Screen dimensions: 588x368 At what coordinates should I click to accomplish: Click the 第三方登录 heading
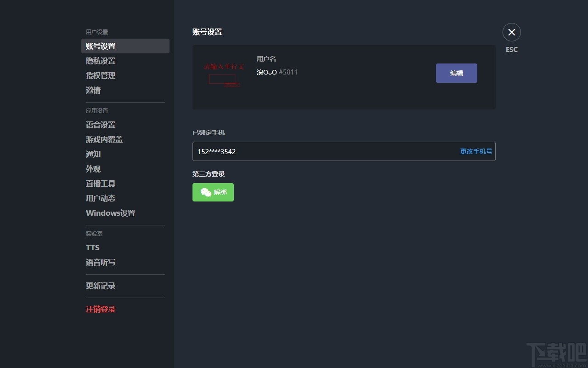coord(209,174)
